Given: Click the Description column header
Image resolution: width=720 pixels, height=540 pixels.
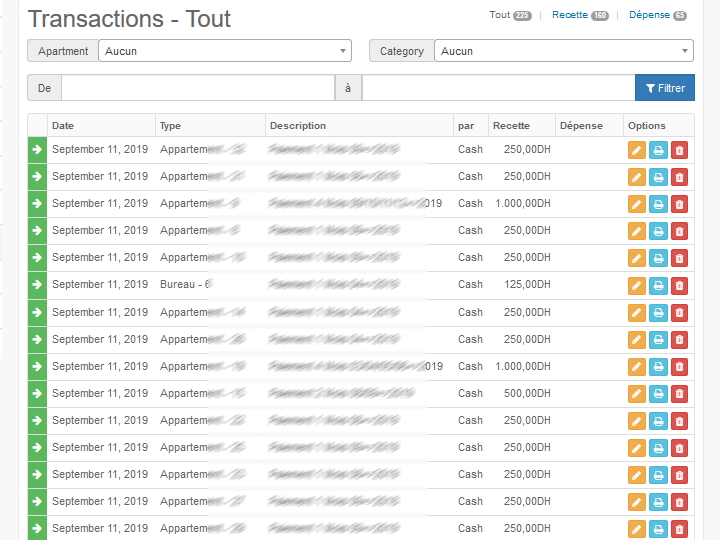Looking at the screenshot, I should pos(298,126).
